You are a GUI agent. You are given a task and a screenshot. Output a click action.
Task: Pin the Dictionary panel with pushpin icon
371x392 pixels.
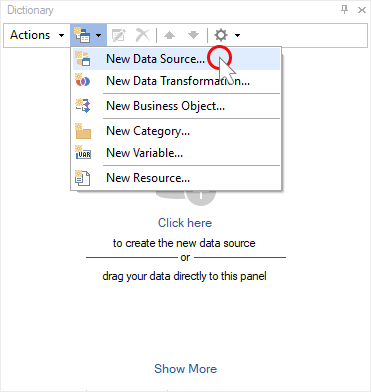pos(345,10)
